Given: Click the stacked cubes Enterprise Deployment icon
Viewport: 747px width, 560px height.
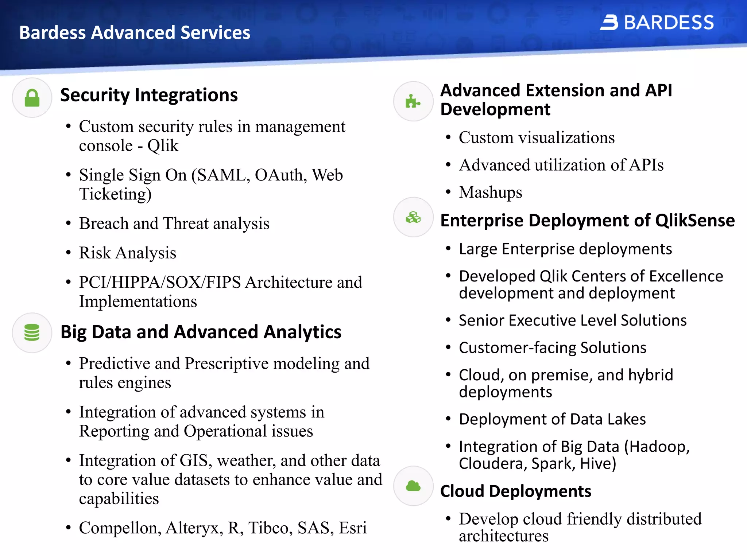Looking at the screenshot, I should (413, 217).
